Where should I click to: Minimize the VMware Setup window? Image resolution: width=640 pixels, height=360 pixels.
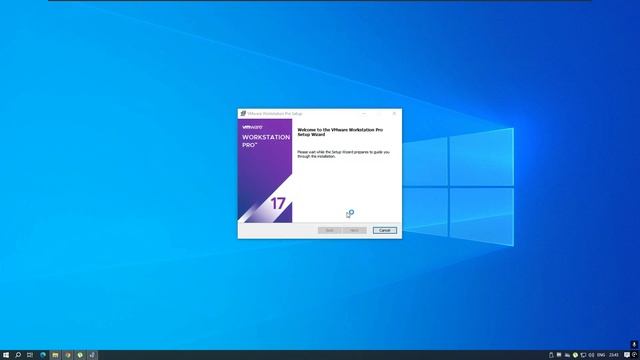coord(364,113)
